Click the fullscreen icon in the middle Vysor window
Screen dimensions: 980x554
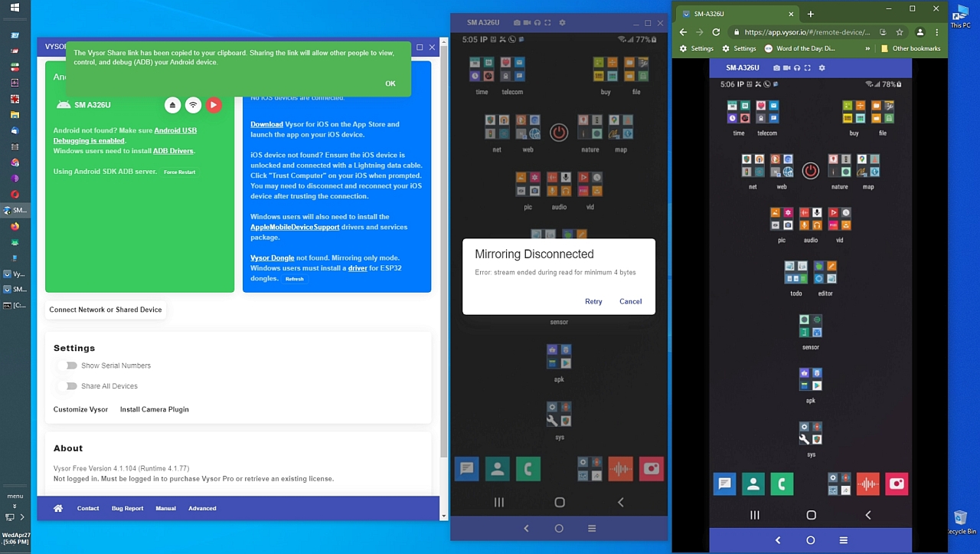(x=547, y=23)
